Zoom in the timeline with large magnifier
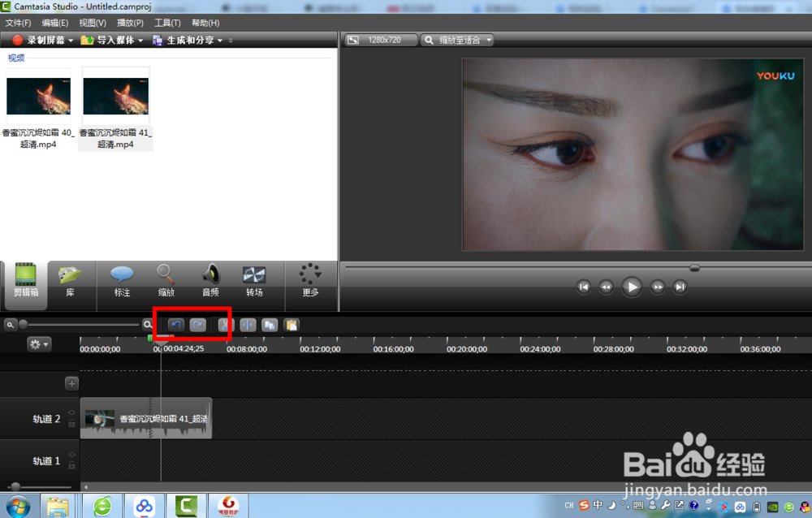 click(x=148, y=325)
